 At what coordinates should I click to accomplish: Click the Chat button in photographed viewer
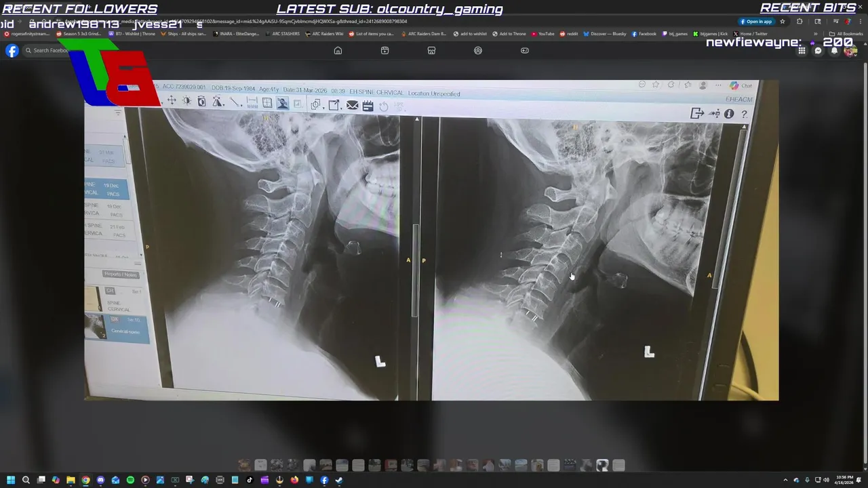[x=741, y=85]
